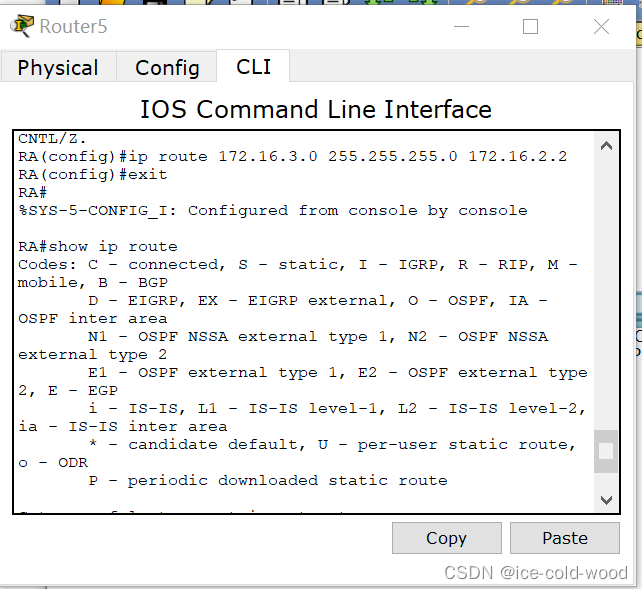Switch to the Physical tab
The image size is (642, 589).
(x=58, y=67)
